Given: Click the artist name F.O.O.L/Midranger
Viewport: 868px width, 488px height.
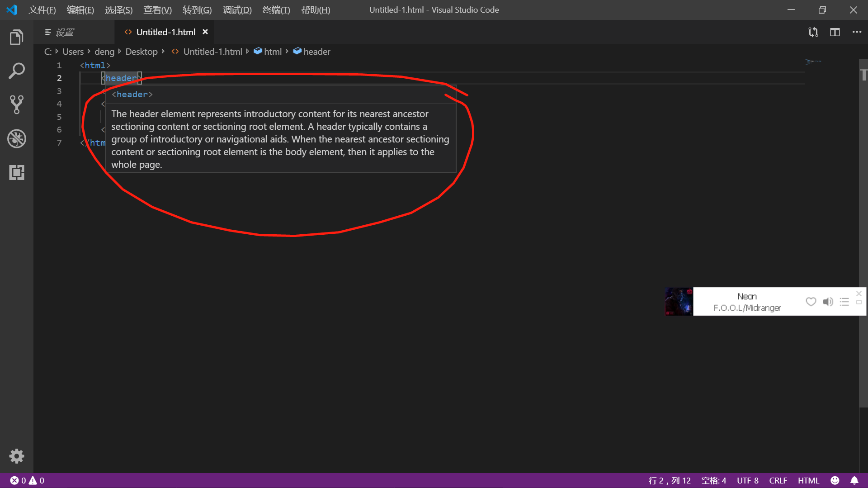Looking at the screenshot, I should (x=747, y=308).
